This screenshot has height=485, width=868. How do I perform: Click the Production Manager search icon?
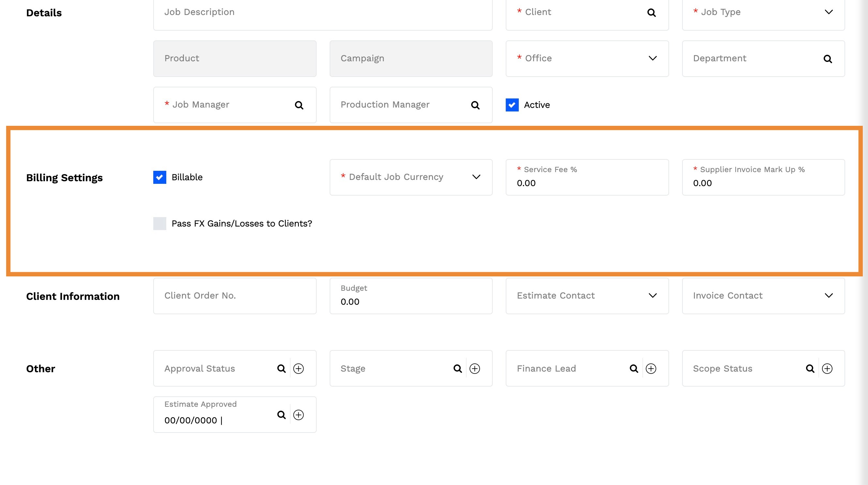[475, 105]
